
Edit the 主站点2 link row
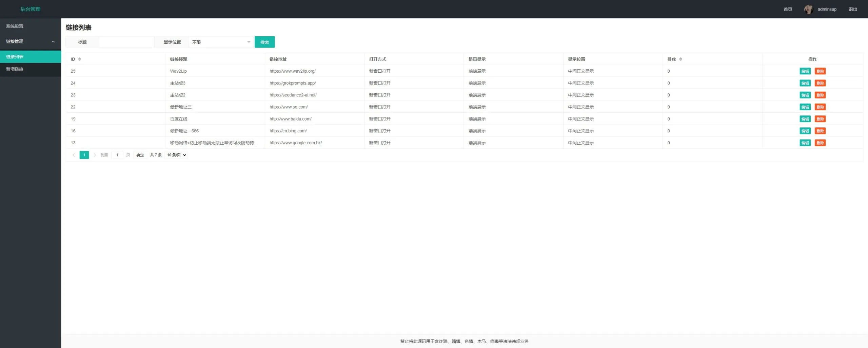[x=805, y=95]
